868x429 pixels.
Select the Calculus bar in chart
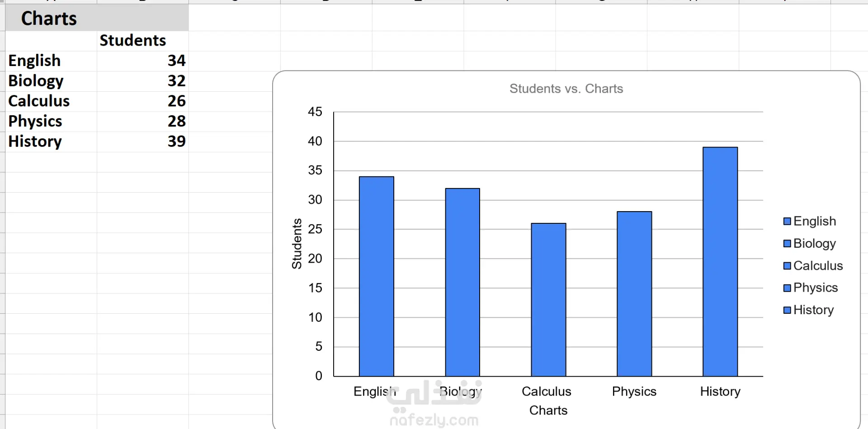pos(548,300)
